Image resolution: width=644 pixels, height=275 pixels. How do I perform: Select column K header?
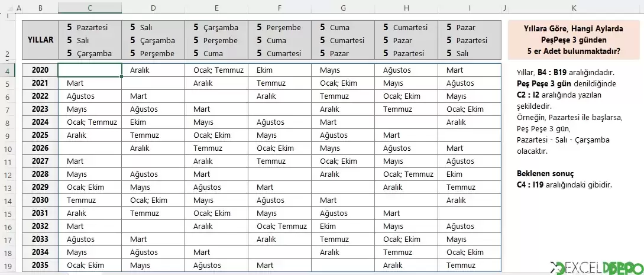click(574, 8)
